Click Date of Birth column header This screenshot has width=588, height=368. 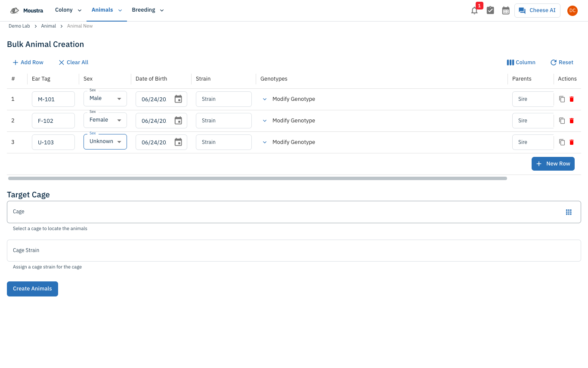(151, 79)
